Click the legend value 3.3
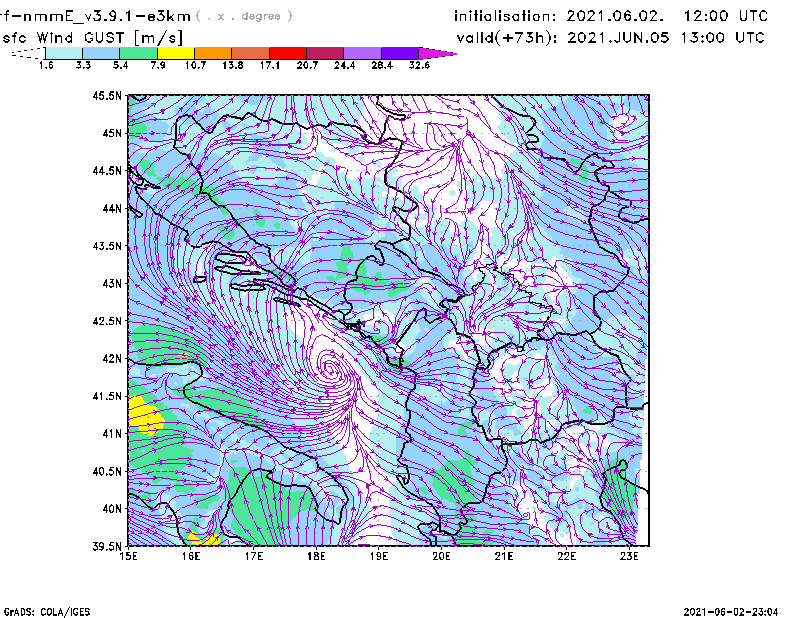The width and height of the screenshot is (800, 618). pyautogui.click(x=83, y=65)
